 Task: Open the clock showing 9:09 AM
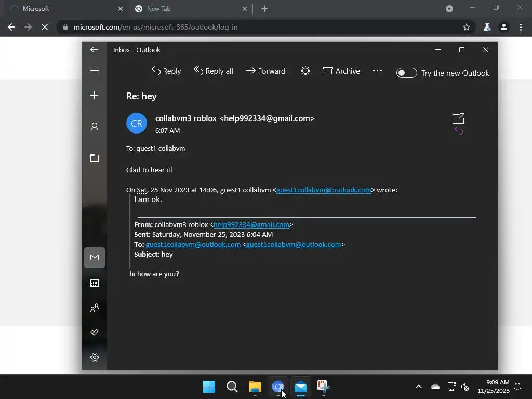pyautogui.click(x=494, y=387)
